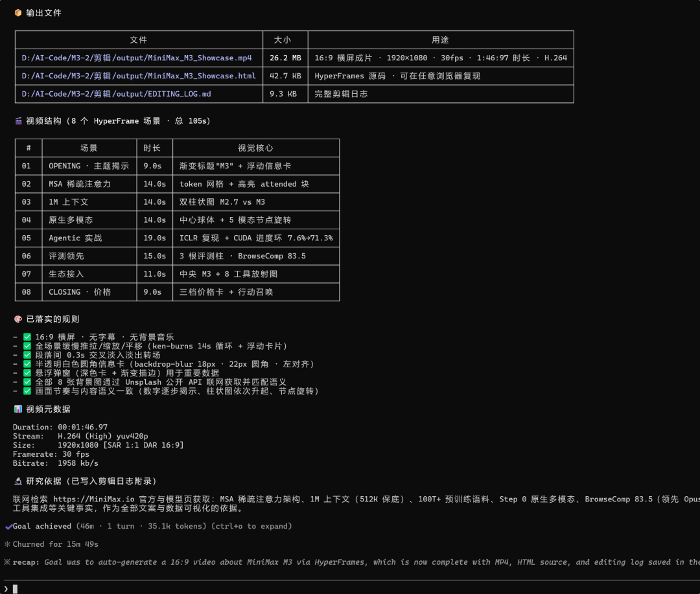
Task: Click the 用途 column header
Action: (x=440, y=40)
